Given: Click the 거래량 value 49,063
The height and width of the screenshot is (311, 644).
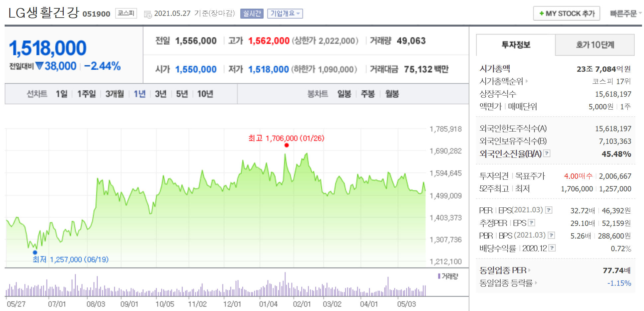Looking at the screenshot, I should pyautogui.click(x=411, y=41).
